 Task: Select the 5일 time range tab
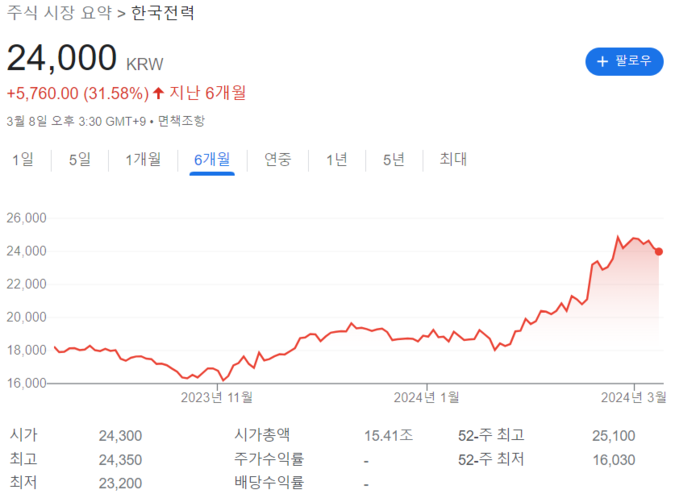tap(79, 159)
